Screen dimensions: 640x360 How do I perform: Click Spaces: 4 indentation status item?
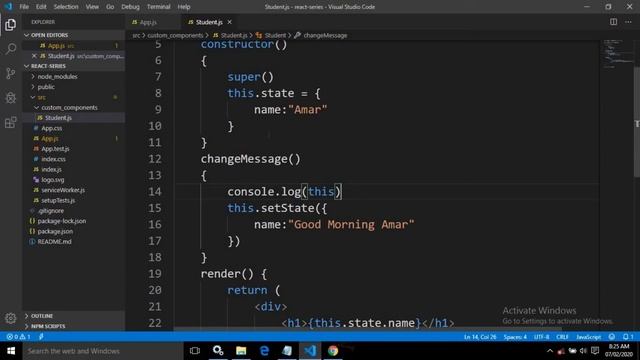515,337
